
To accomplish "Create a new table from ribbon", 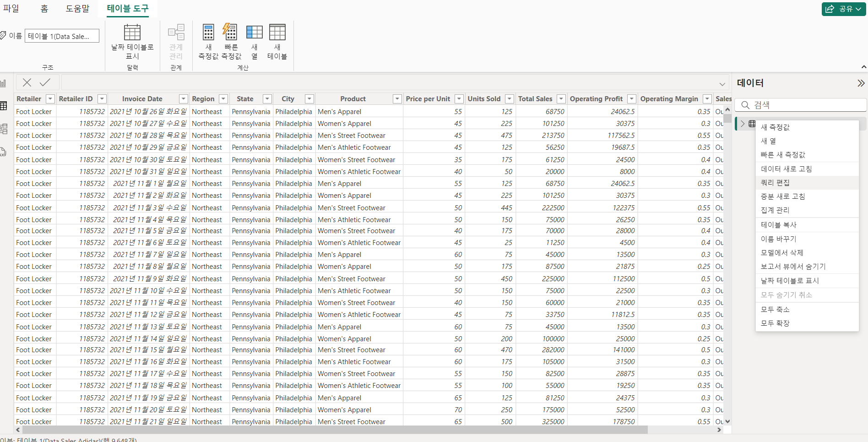I will click(x=277, y=41).
